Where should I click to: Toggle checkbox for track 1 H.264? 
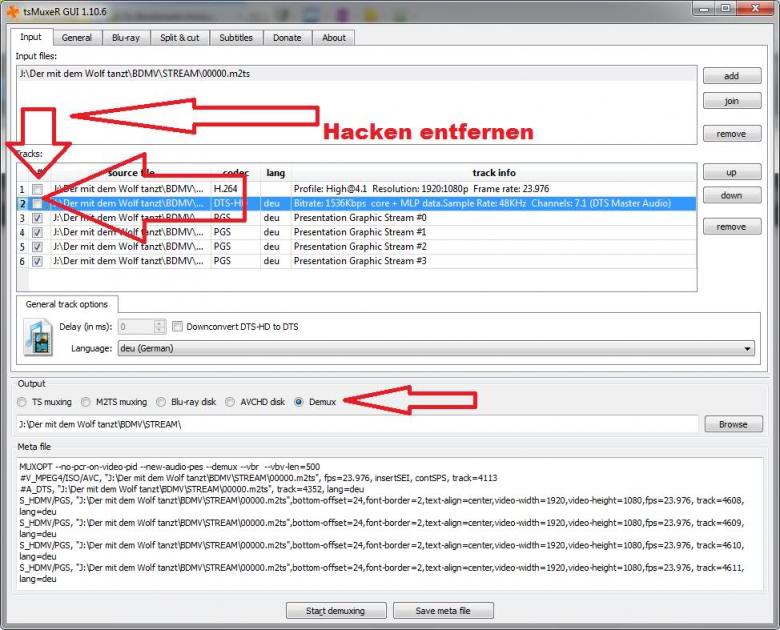click(37, 189)
